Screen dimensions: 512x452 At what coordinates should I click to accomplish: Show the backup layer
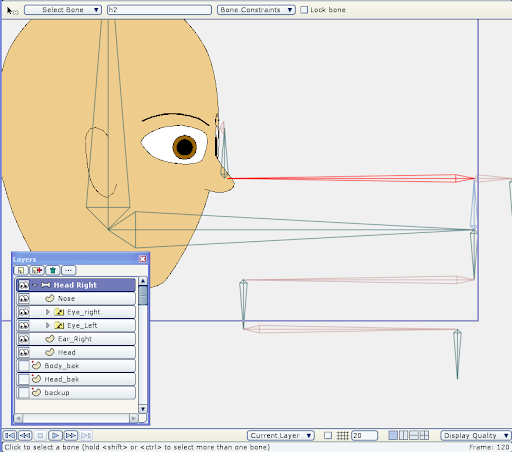24,393
